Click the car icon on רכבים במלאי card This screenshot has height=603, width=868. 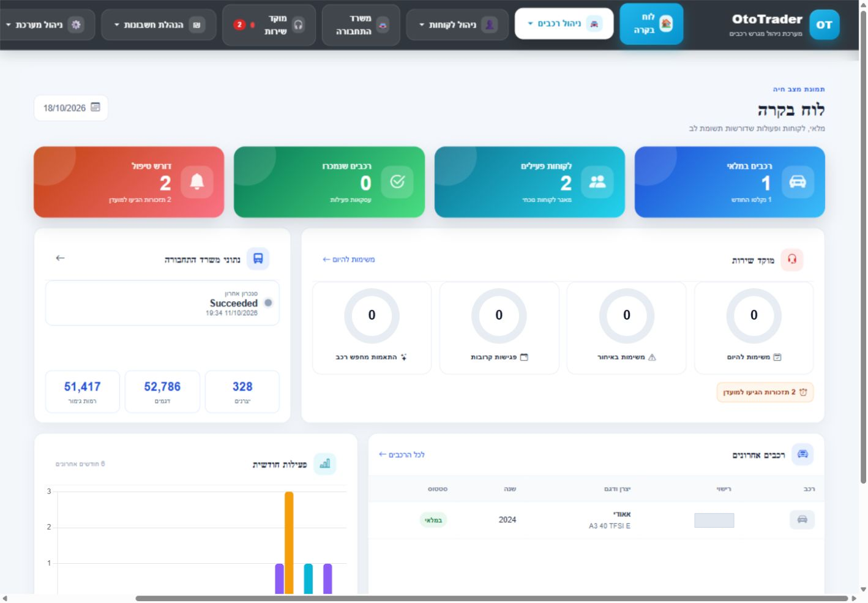pos(798,182)
